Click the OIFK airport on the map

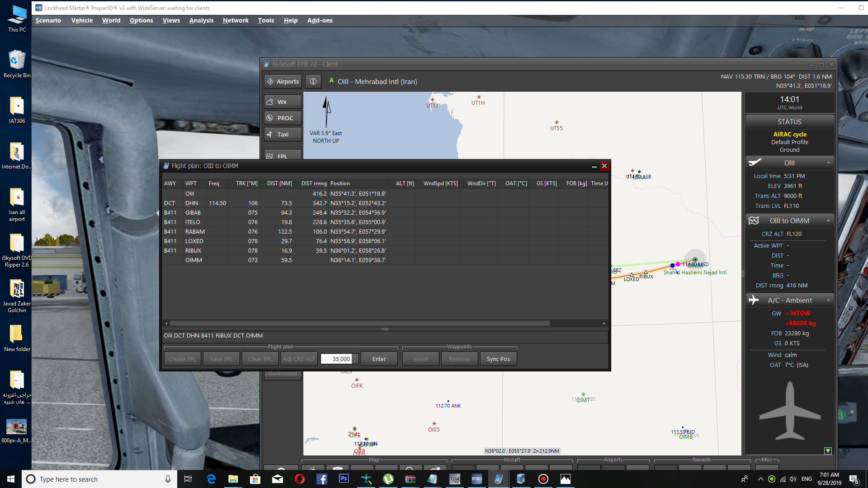pyautogui.click(x=357, y=383)
